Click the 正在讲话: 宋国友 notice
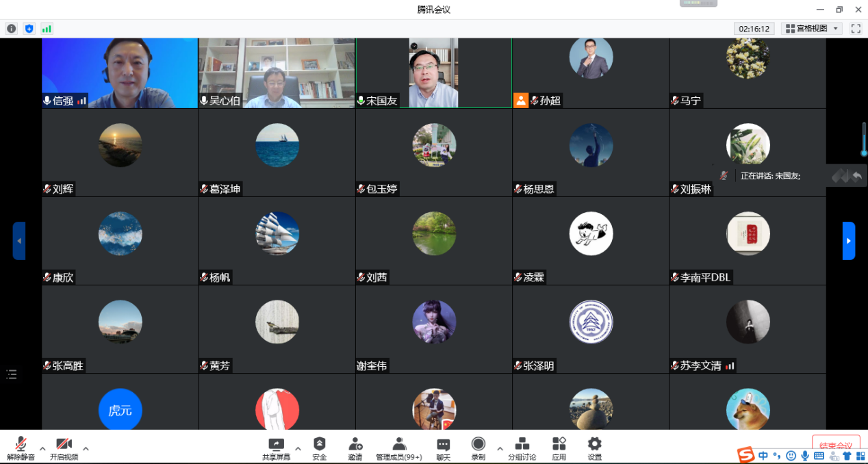This screenshot has height=464, width=868. [x=770, y=176]
